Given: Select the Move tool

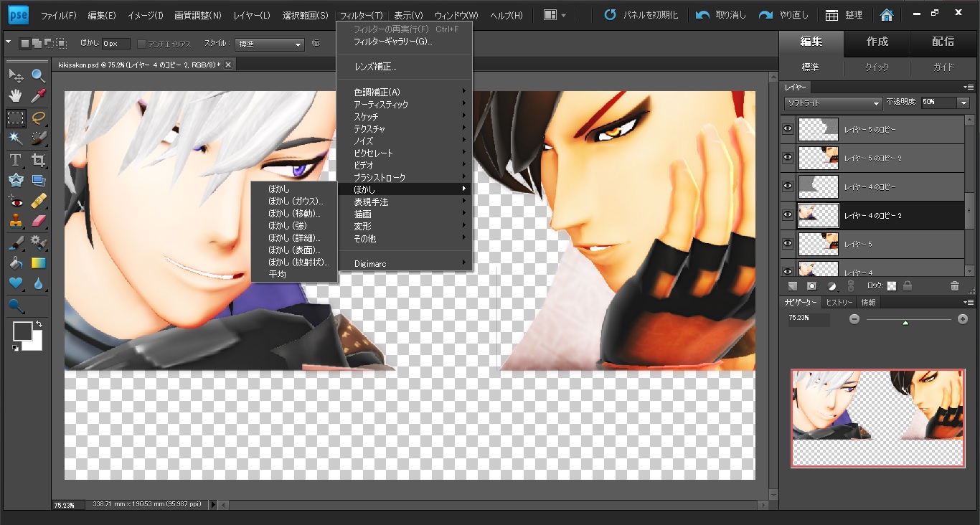Looking at the screenshot, I should [16, 75].
